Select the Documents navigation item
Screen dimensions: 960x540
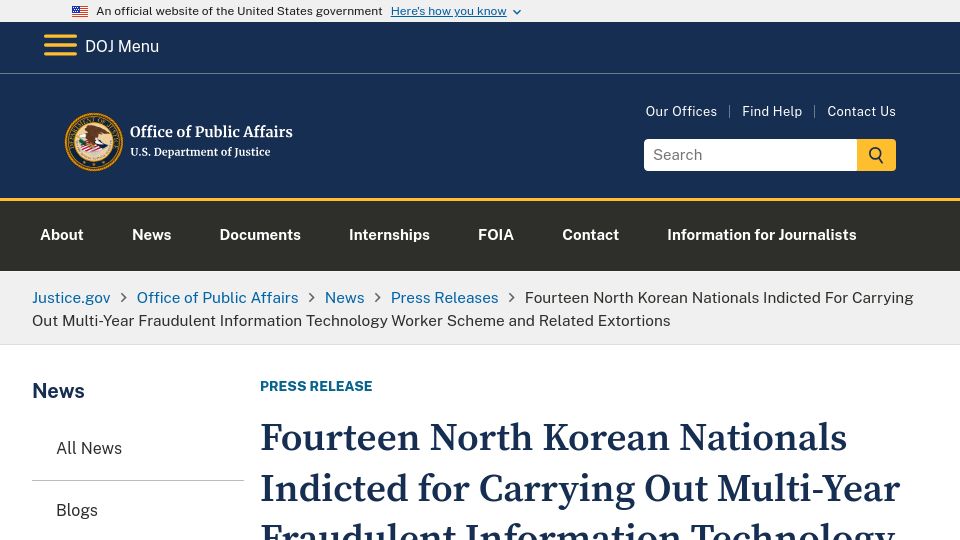[x=260, y=235]
